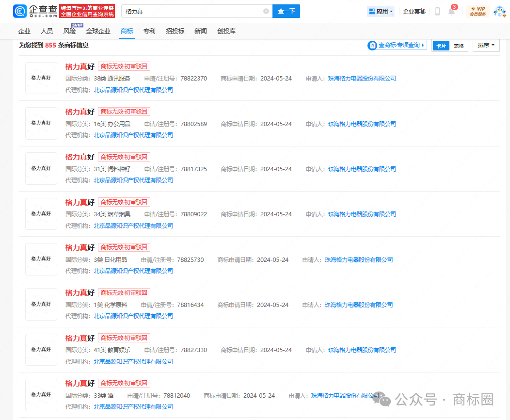Clear the search box with X icon
Viewport: 510px width, 420px height.
click(x=266, y=11)
